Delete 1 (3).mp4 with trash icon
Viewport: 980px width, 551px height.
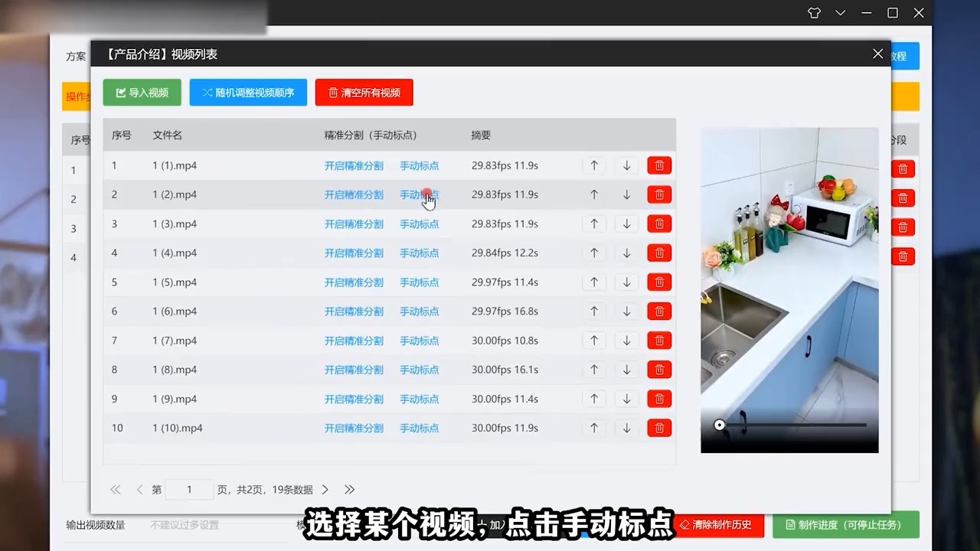(659, 223)
